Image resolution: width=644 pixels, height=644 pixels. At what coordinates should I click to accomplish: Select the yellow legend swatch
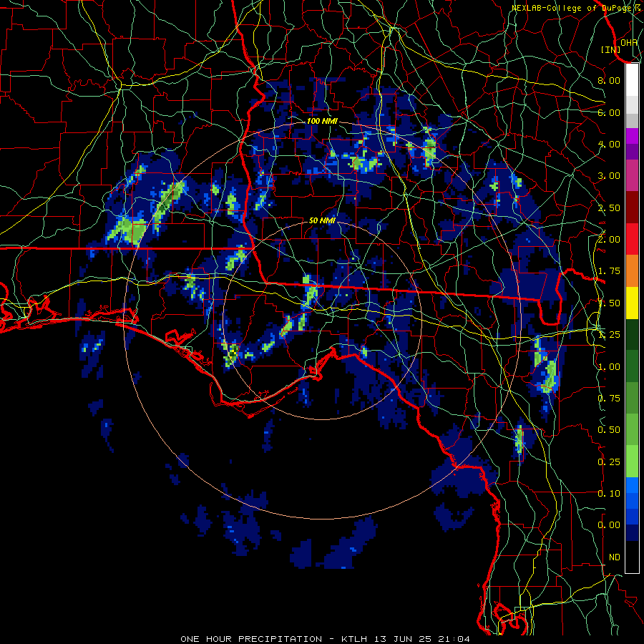(632, 303)
